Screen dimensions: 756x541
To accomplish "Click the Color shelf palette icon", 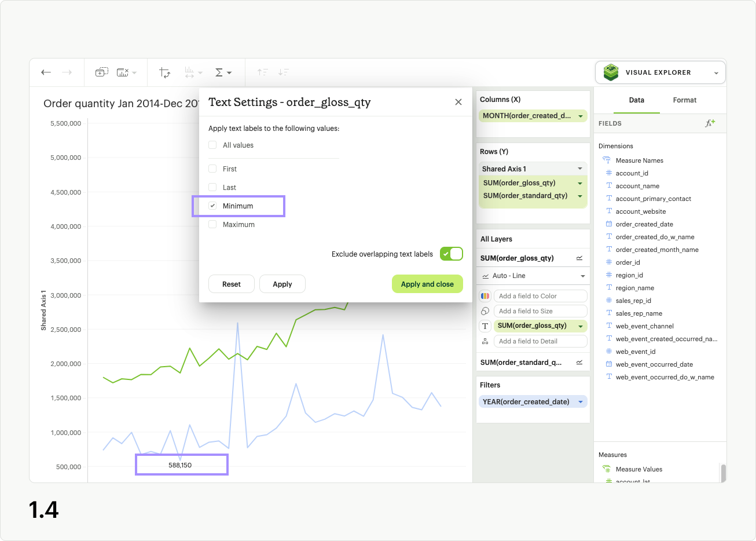I will click(x=485, y=296).
